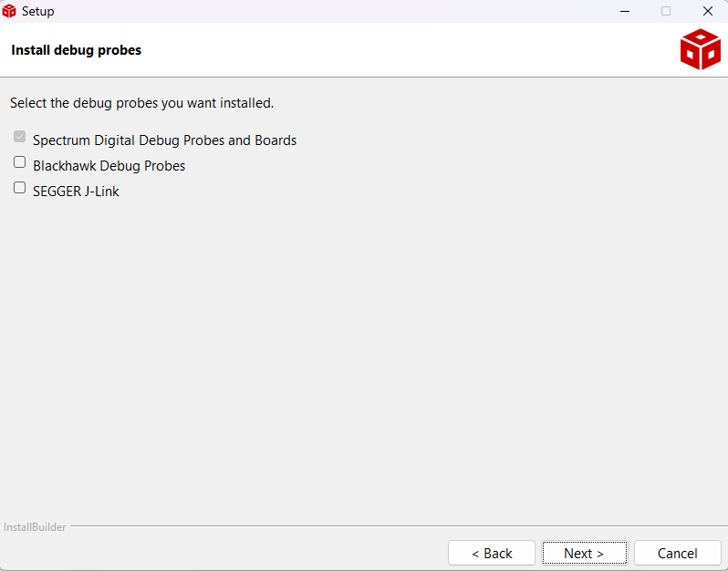Image resolution: width=728 pixels, height=571 pixels.
Task: Return with the Back button
Action: pos(492,553)
